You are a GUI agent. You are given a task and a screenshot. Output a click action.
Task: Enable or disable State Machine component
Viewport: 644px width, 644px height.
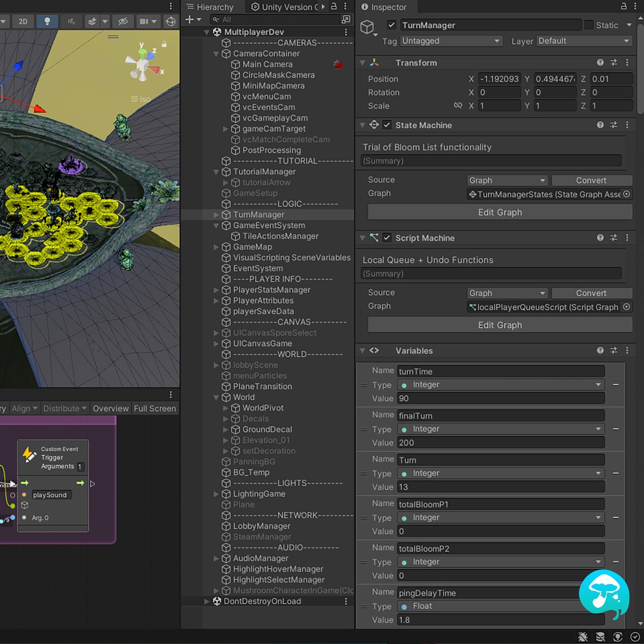(x=386, y=125)
